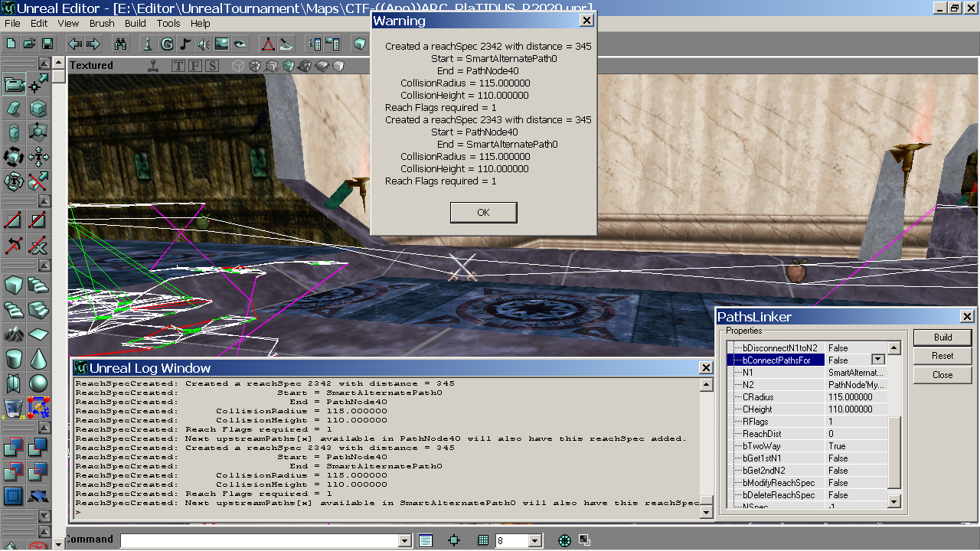Toggle realtime preview joystick in viewport
Screen dimensions: 980x551
point(154,66)
